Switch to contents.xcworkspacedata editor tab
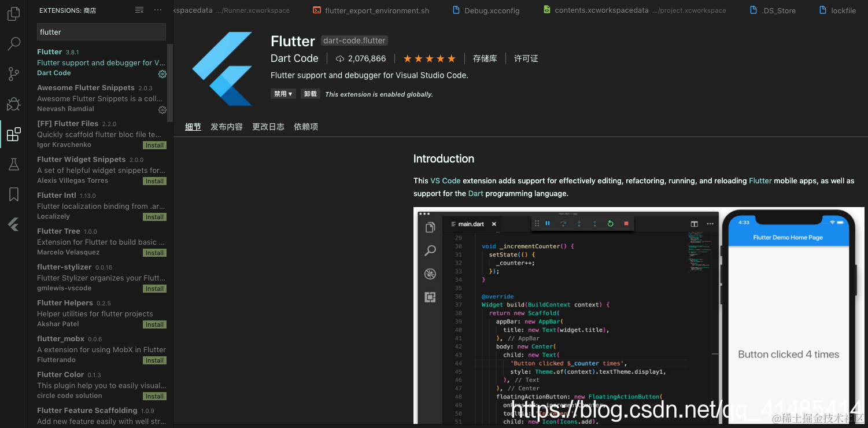The height and width of the screenshot is (428, 868). point(634,10)
